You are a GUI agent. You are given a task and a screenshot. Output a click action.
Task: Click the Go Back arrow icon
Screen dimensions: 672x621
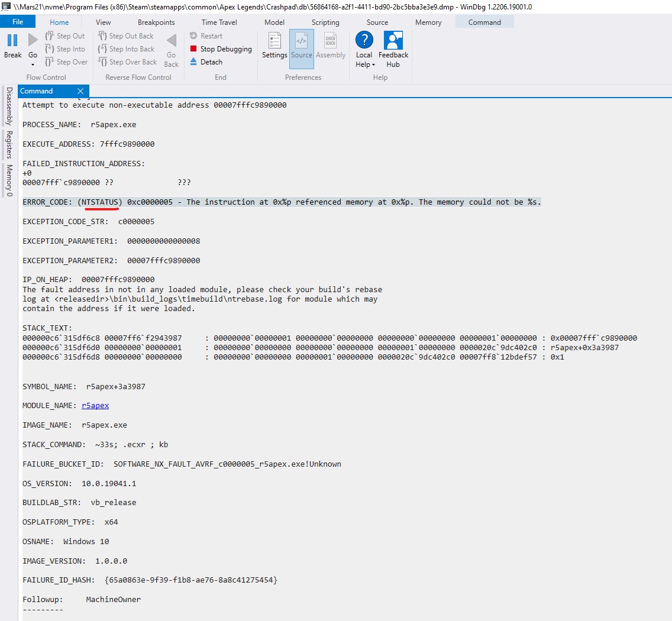tap(172, 41)
